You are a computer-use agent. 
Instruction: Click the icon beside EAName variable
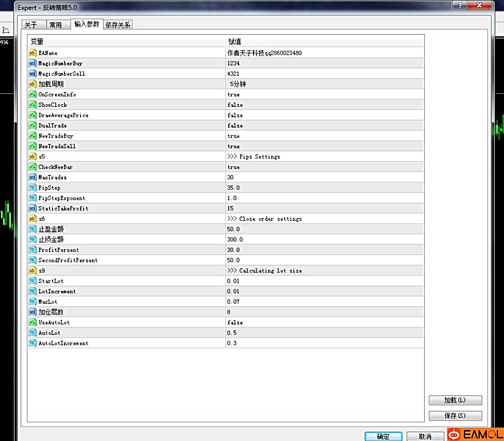pos(33,53)
